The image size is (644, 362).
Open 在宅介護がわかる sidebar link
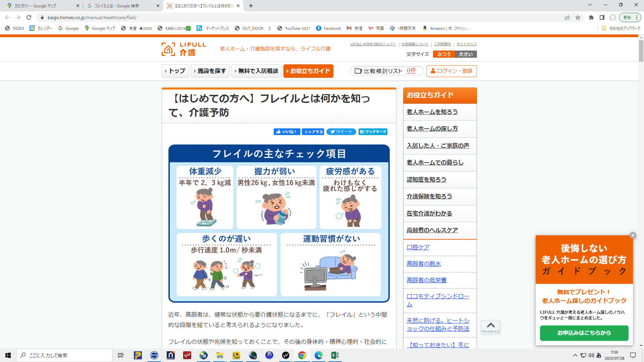click(429, 214)
